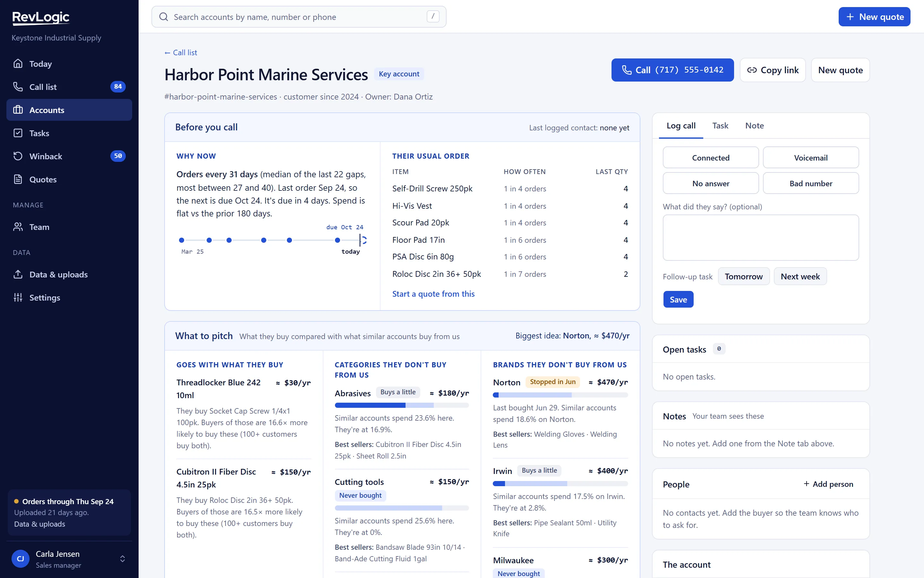Click the Norton spend comparison bar
The width and height of the screenshot is (924, 578).
click(x=560, y=395)
